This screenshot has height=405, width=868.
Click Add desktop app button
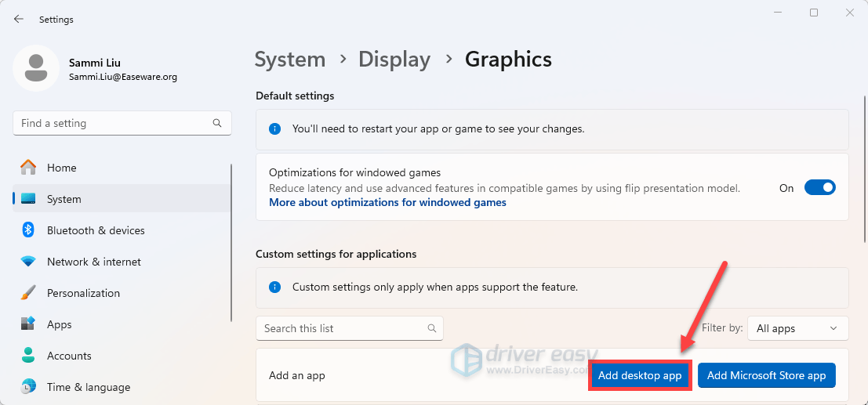pos(640,376)
